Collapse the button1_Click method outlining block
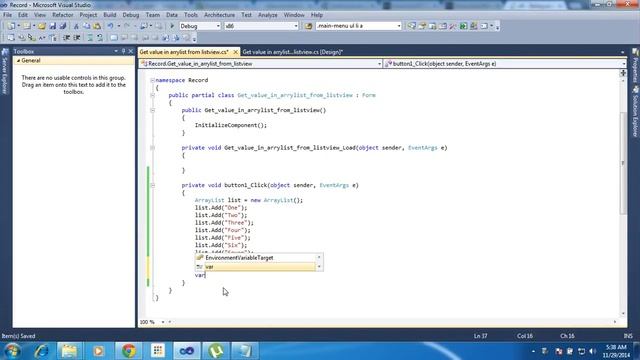The height and width of the screenshot is (360, 640). click(152, 185)
